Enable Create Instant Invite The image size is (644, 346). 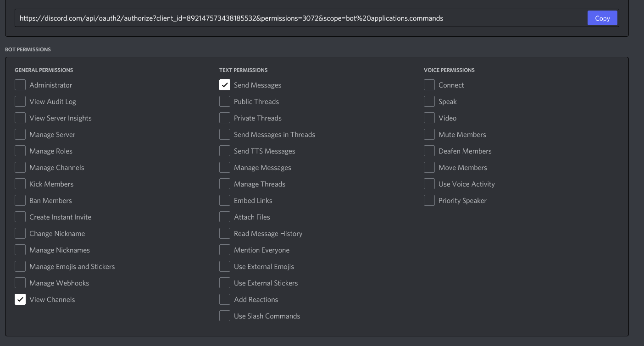20,217
